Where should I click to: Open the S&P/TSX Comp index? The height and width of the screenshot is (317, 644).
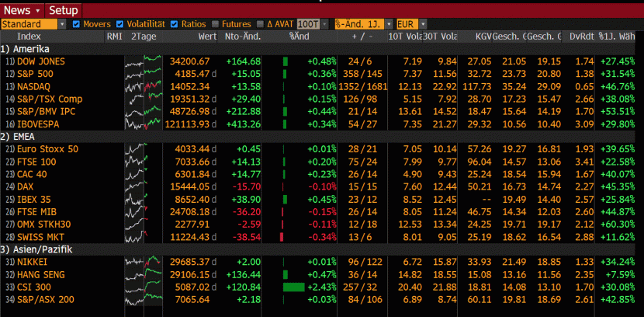(x=50, y=99)
